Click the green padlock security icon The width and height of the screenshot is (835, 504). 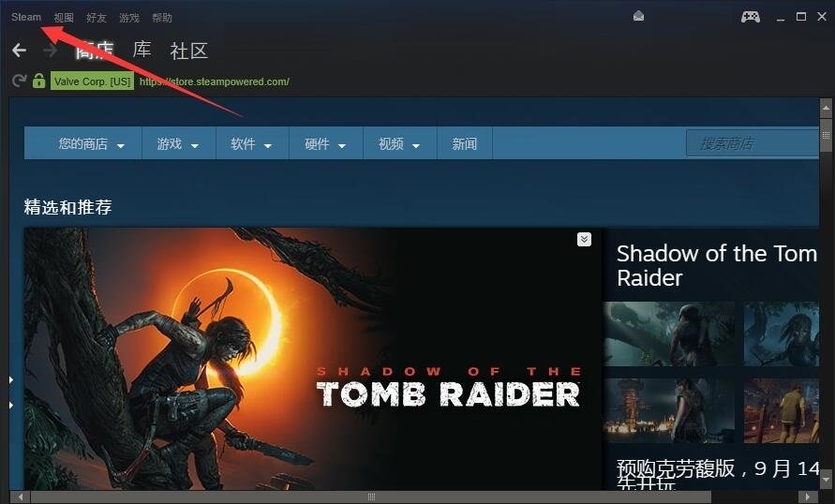coord(38,81)
